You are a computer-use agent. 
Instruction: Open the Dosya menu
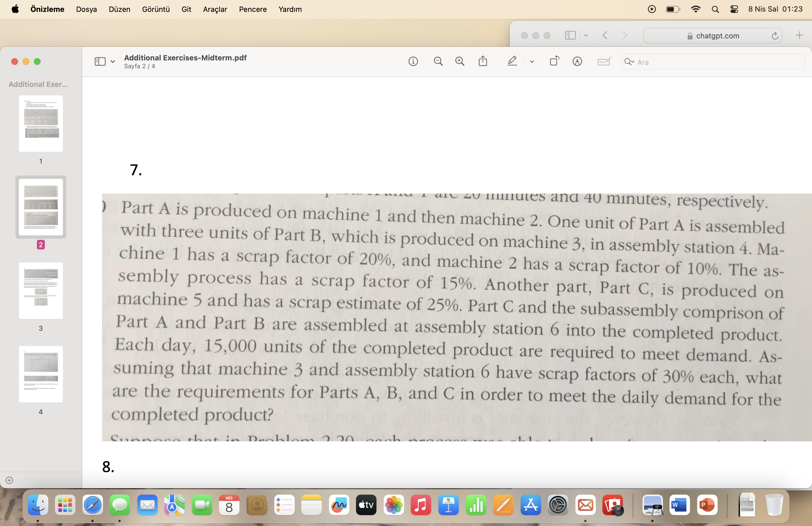coord(86,9)
